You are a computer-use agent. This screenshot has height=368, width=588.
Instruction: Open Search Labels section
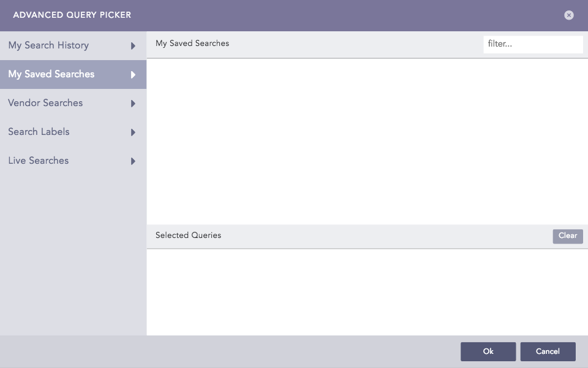[x=38, y=132]
